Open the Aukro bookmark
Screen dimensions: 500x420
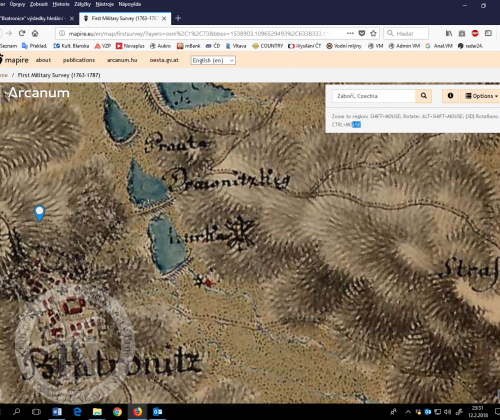coord(161,46)
